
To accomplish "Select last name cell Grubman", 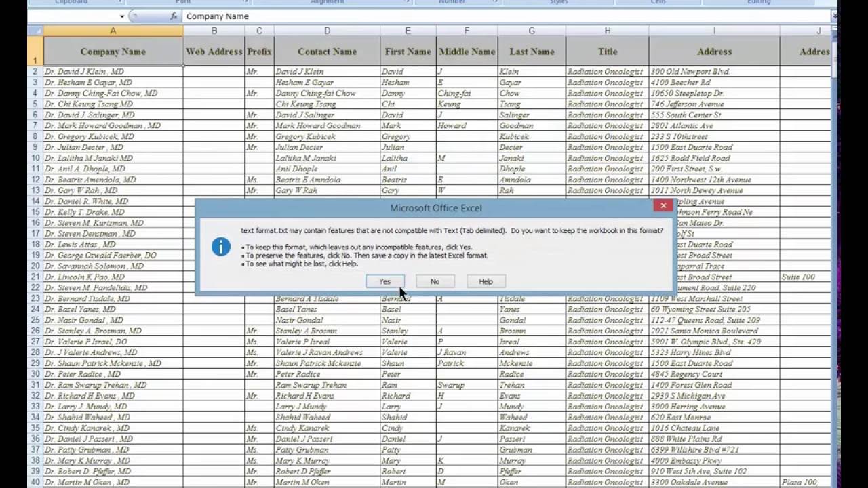I will point(532,449).
